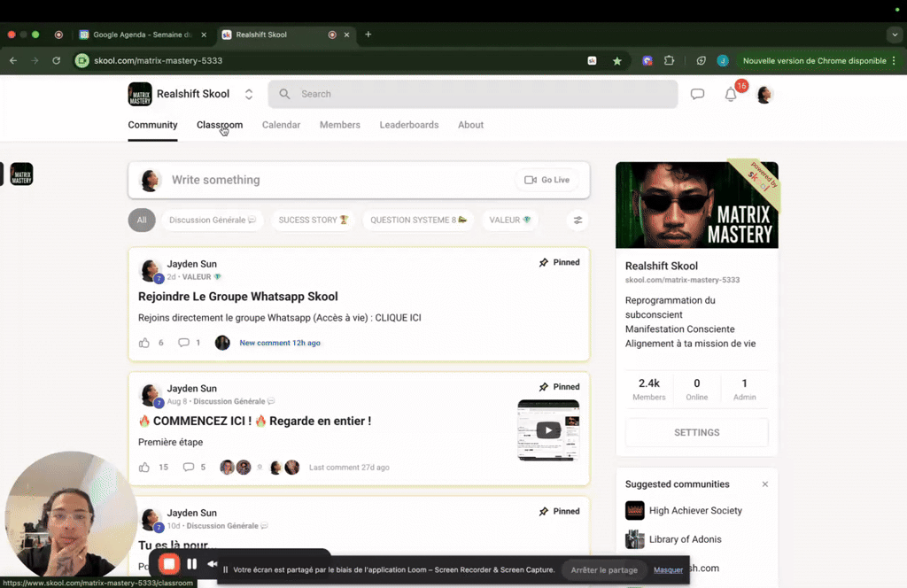Click the address bar URL
907x588 pixels.
[x=158, y=61]
